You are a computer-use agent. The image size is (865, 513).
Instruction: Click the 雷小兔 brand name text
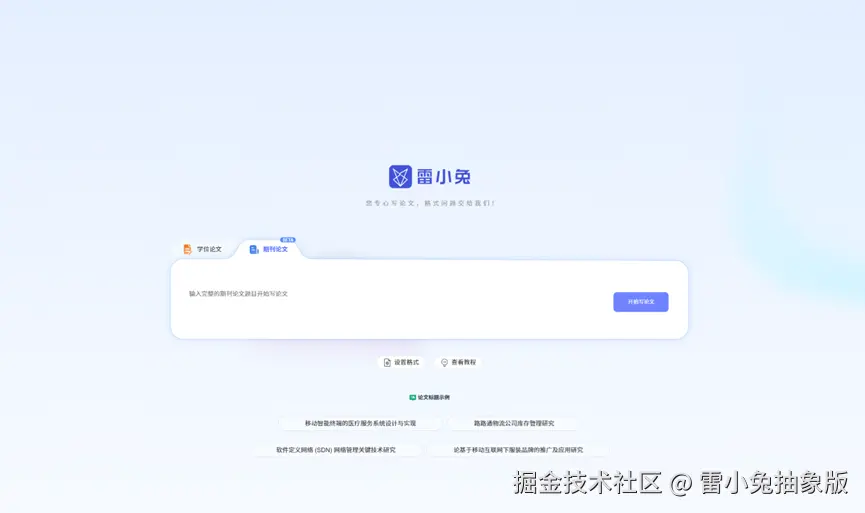click(444, 177)
